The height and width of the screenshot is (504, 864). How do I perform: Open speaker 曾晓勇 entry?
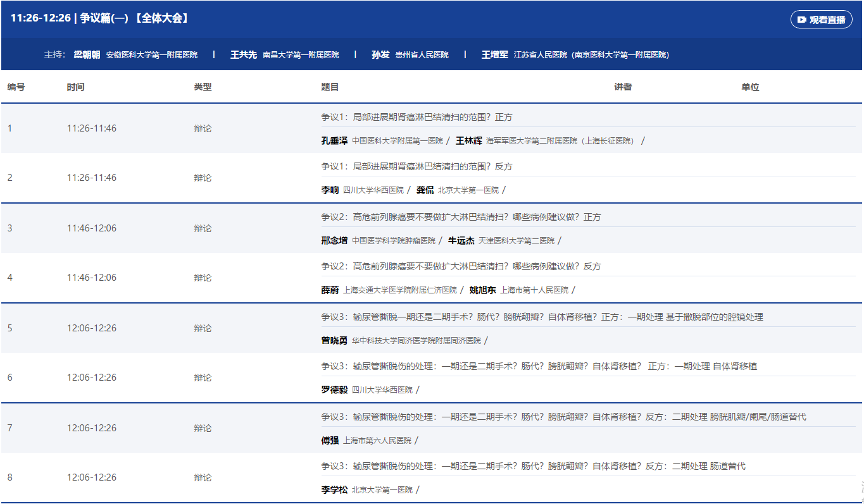[334, 341]
